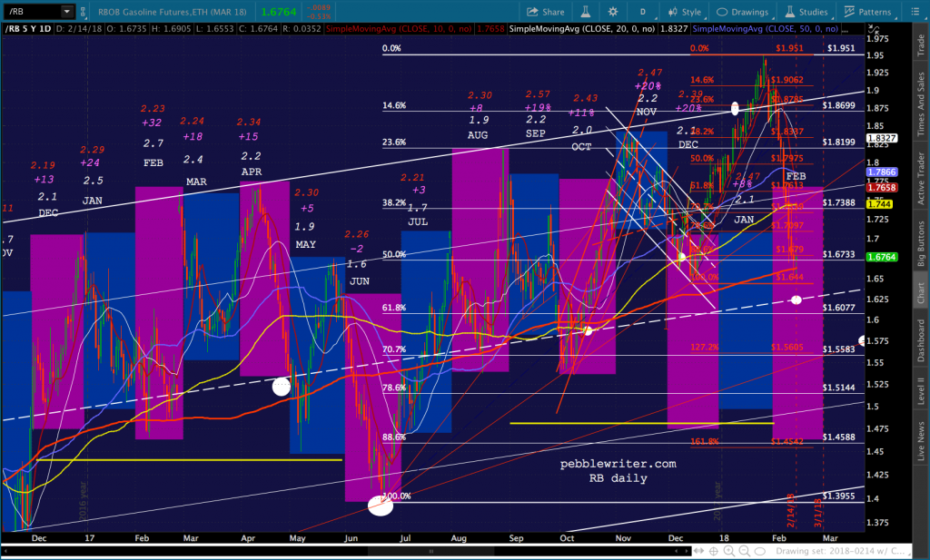Open chart settings gear icon
The image size is (930, 560).
click(x=613, y=12)
